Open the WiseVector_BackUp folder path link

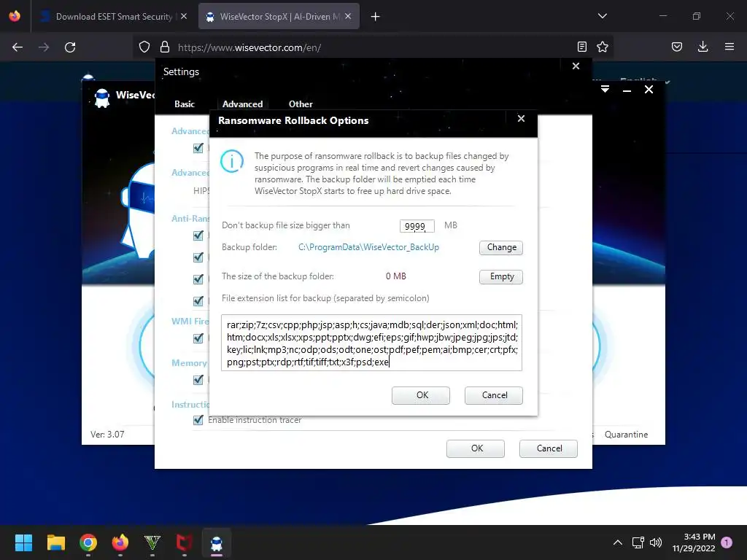368,247
